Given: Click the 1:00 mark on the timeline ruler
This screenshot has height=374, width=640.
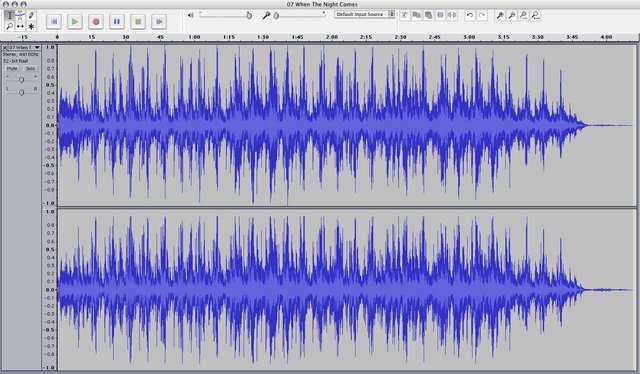Looking at the screenshot, I should [194, 37].
